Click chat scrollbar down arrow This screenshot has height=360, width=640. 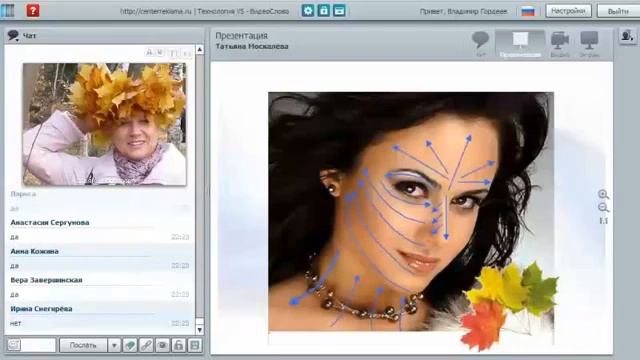pyautogui.click(x=200, y=329)
